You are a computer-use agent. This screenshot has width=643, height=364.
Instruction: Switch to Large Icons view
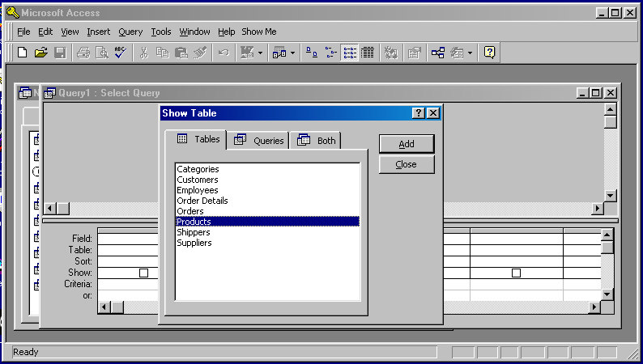(x=312, y=53)
